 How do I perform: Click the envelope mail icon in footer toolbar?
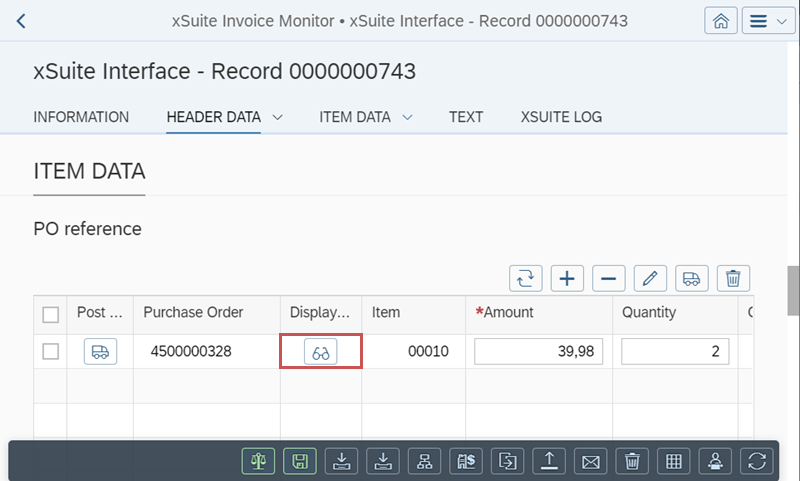(x=590, y=461)
